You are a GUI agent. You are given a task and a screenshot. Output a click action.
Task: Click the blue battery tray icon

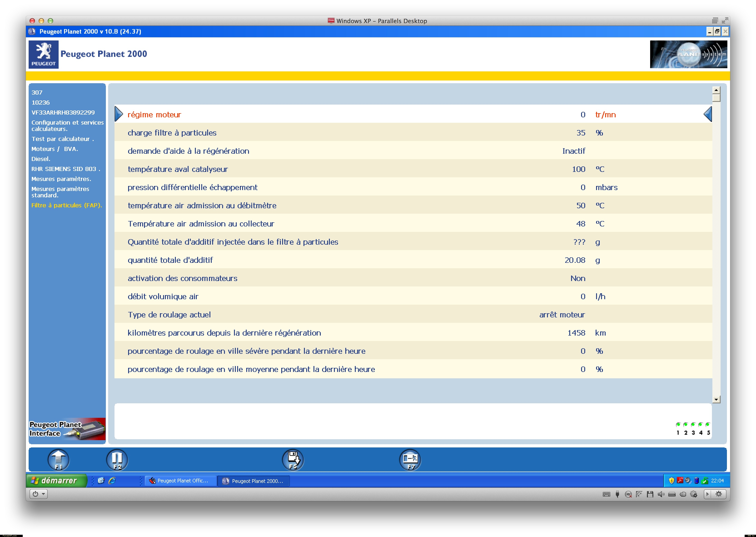pos(696,481)
